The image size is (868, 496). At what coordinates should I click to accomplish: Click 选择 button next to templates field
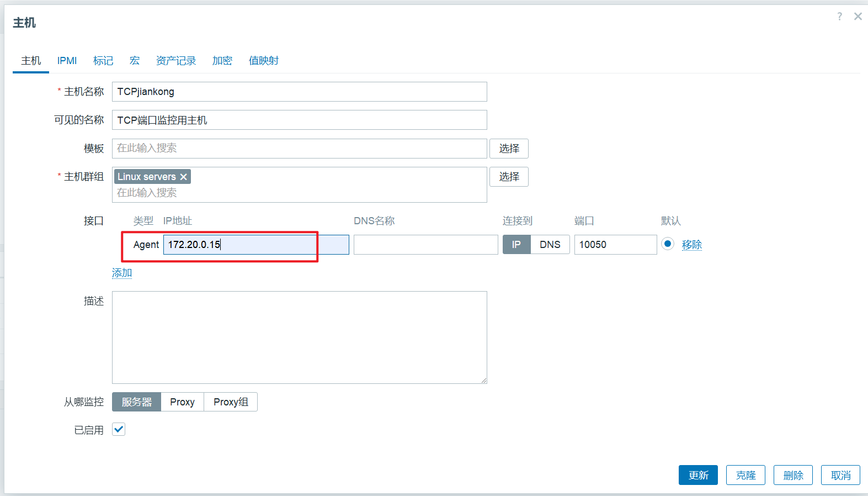(x=509, y=149)
